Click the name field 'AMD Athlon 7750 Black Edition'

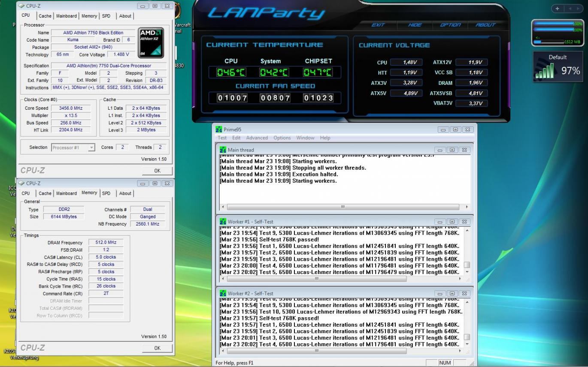(93, 33)
